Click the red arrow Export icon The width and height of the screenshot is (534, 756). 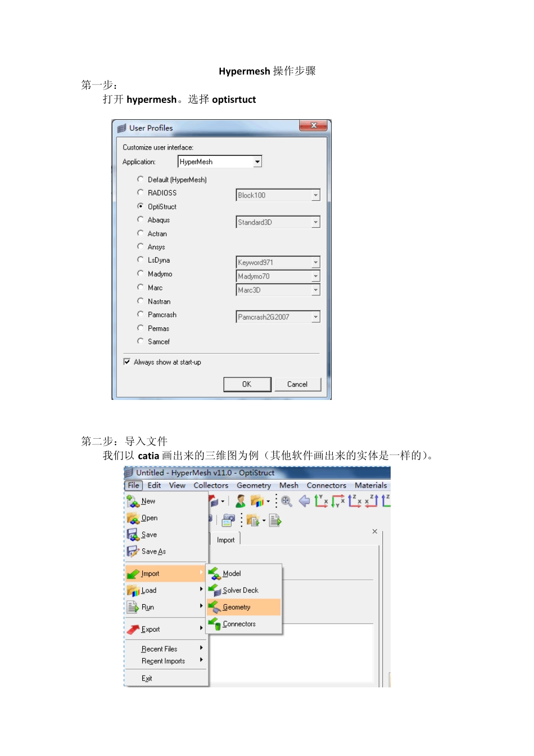pos(133,629)
